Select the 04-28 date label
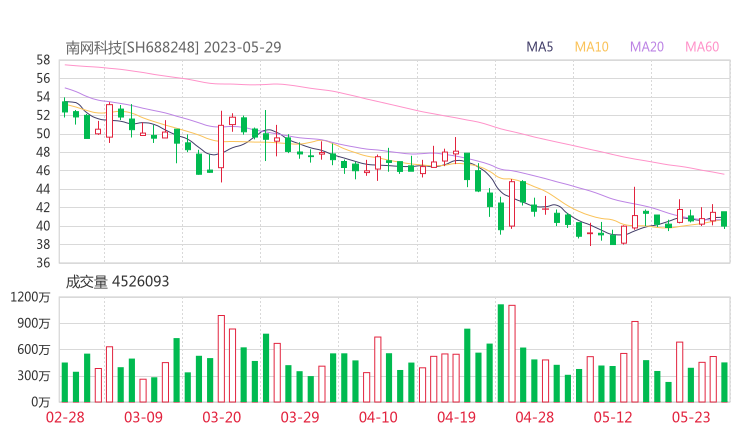The height and width of the screenshot is (440, 740). [x=535, y=417]
